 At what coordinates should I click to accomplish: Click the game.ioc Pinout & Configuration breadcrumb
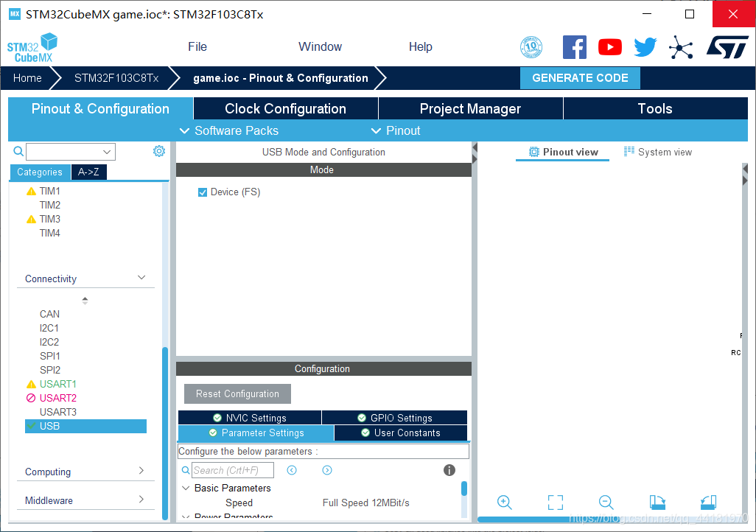pyautogui.click(x=281, y=78)
